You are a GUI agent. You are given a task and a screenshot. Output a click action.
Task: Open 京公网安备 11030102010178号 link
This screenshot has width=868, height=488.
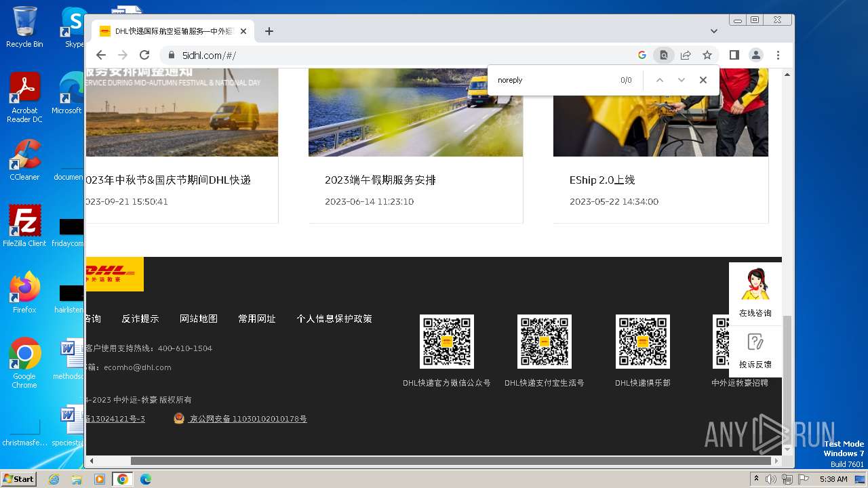pyautogui.click(x=248, y=419)
